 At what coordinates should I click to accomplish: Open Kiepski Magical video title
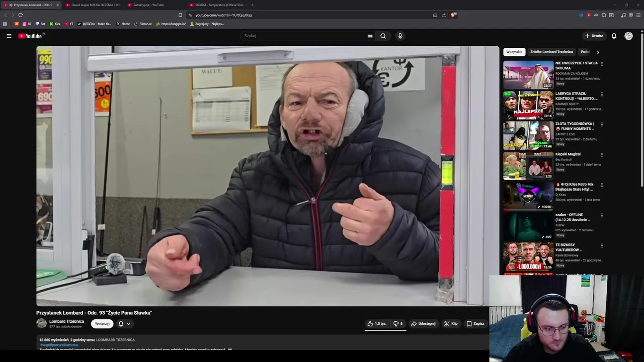pyautogui.click(x=568, y=154)
